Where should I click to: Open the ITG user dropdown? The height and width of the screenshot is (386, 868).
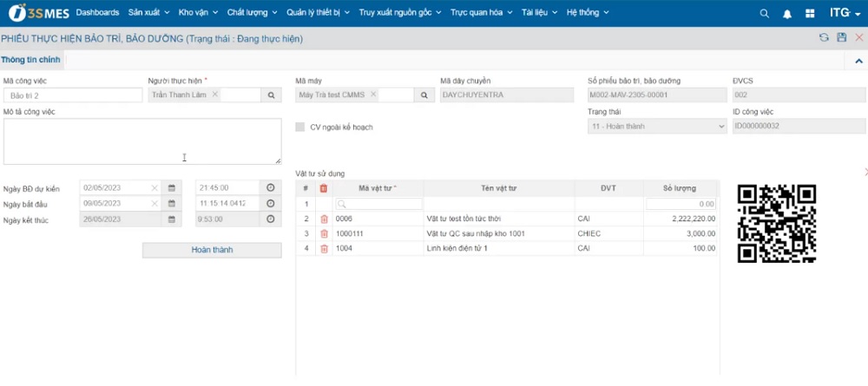pyautogui.click(x=845, y=13)
